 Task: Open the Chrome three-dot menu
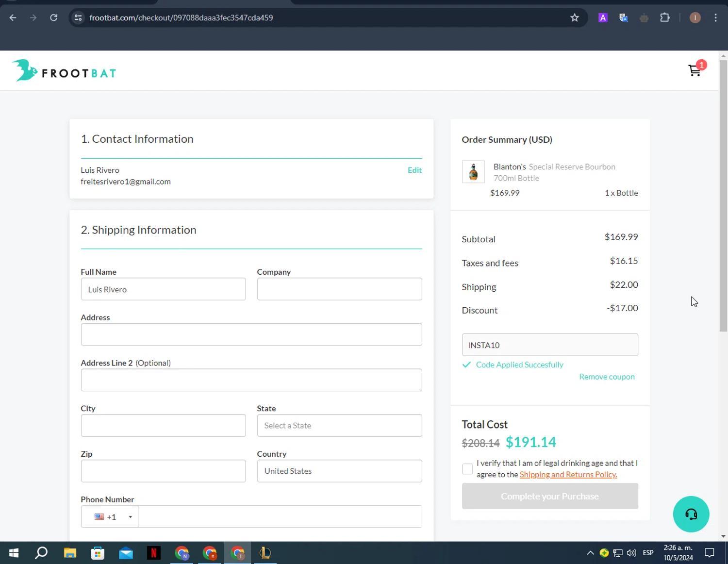[715, 17]
